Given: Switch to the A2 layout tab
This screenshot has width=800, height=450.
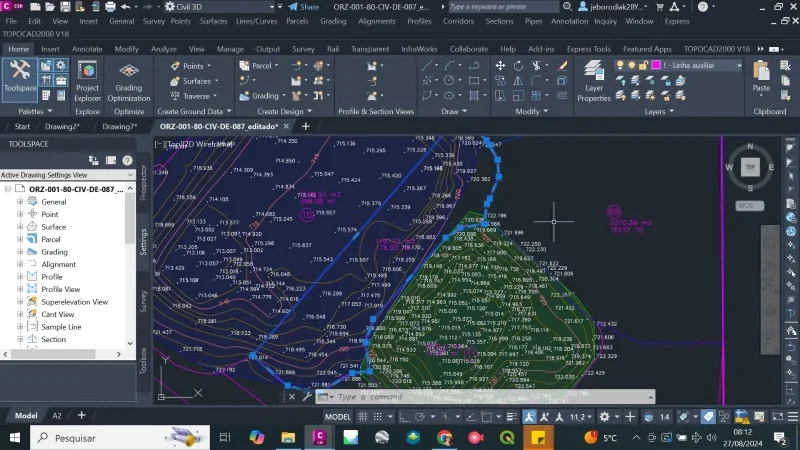Looking at the screenshot, I should [57, 415].
